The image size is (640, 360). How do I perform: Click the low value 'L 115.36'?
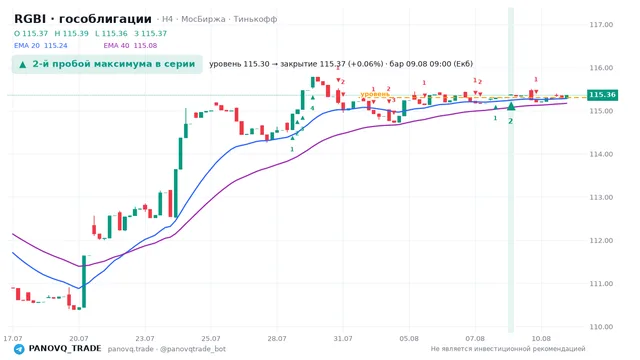pos(111,33)
